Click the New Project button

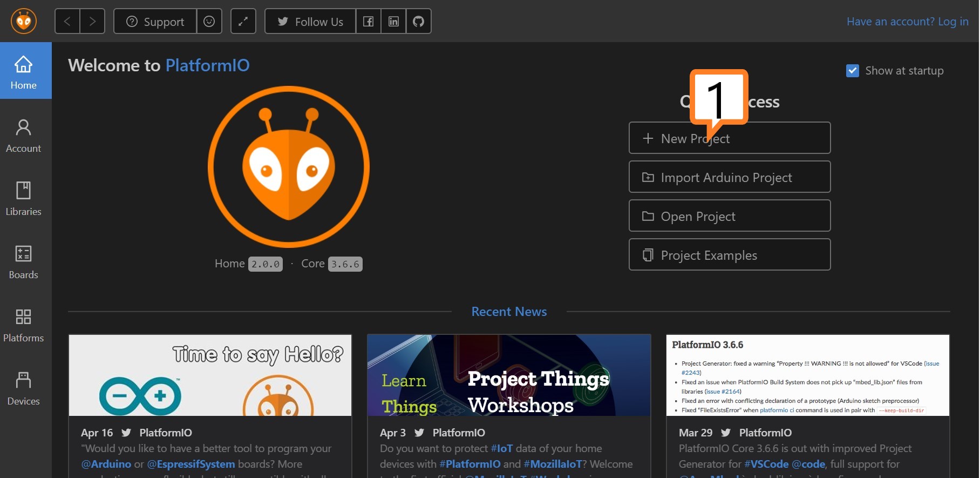point(730,138)
